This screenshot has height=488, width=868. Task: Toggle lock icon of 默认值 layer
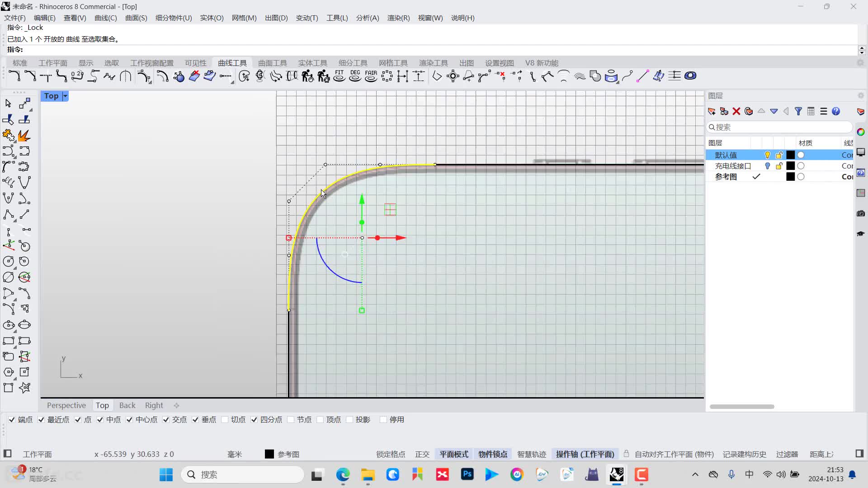click(x=779, y=155)
